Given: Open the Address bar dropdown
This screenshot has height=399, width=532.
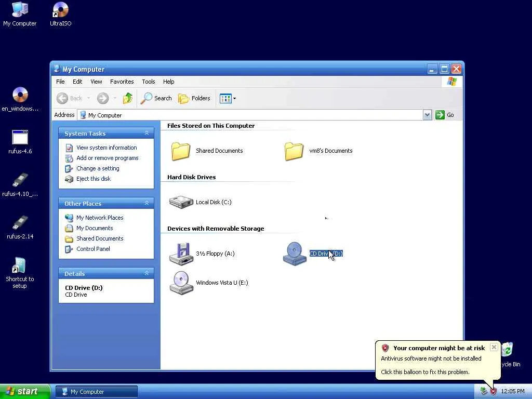Looking at the screenshot, I should (427, 115).
